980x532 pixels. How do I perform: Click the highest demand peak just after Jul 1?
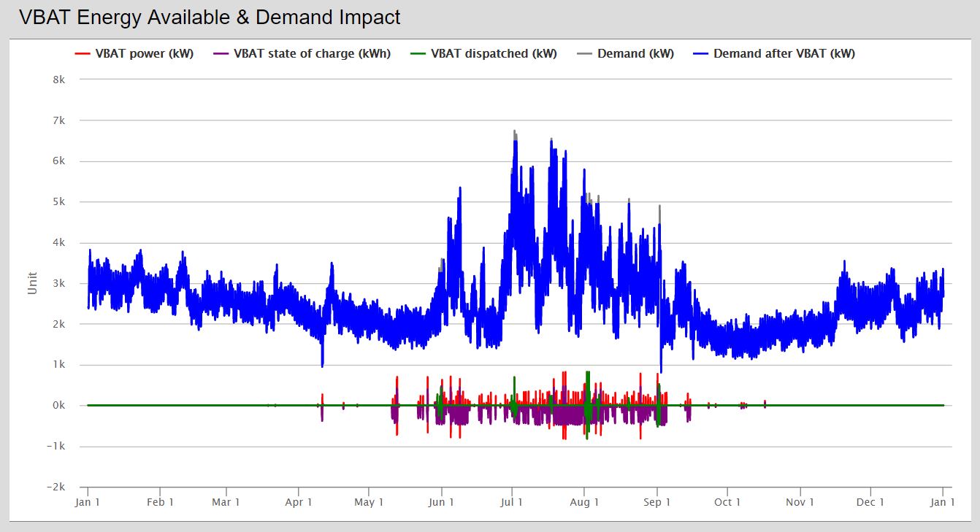515,133
